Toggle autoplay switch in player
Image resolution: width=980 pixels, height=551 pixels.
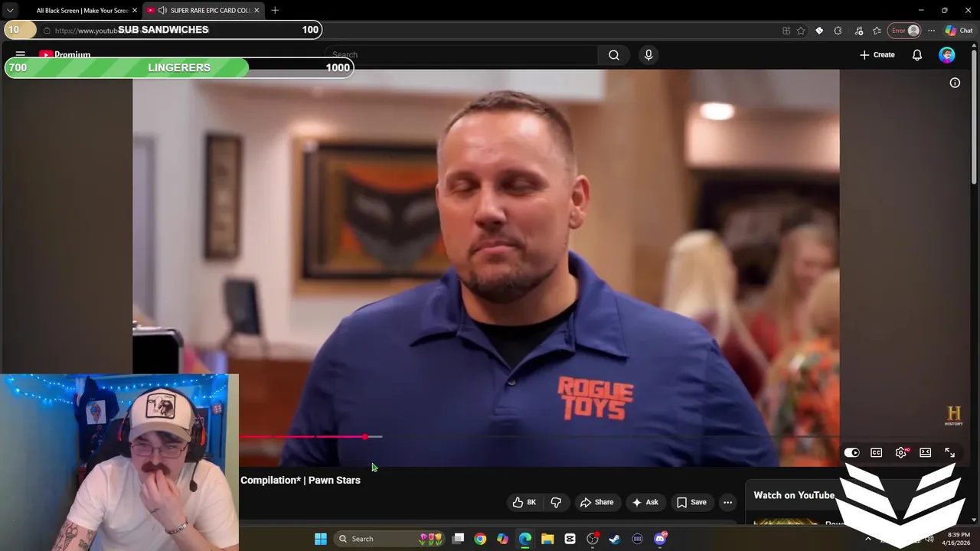(851, 452)
